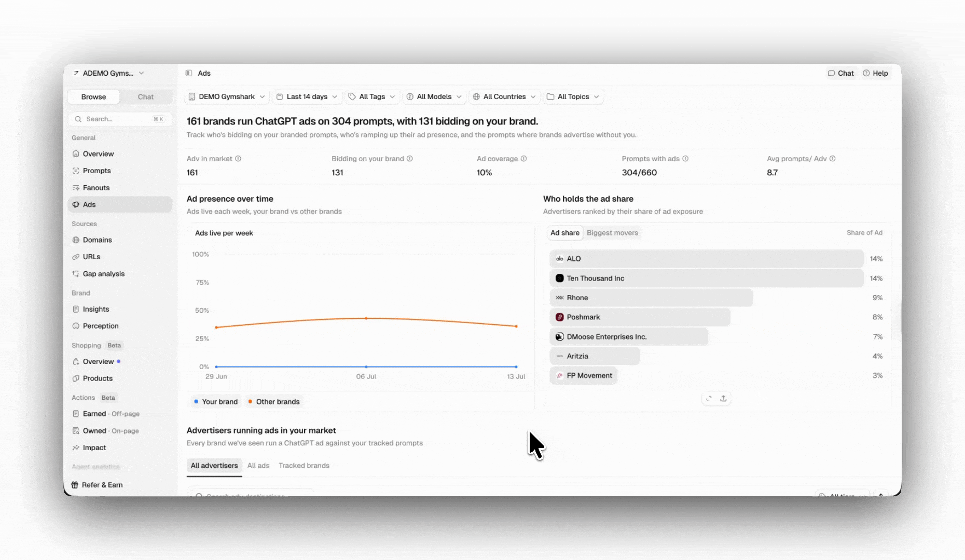Viewport: 965px width, 560px height.
Task: Click the ALO brand logo icon
Action: (560, 259)
